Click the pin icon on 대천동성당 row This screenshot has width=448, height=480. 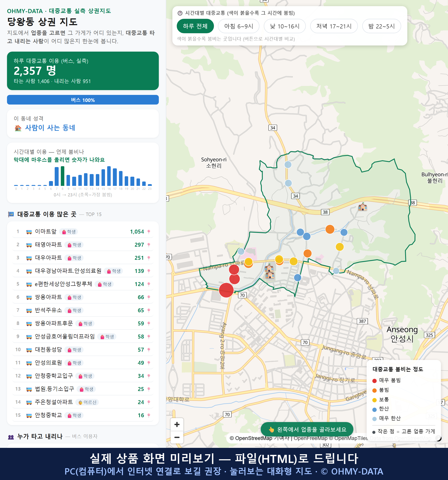(x=149, y=350)
